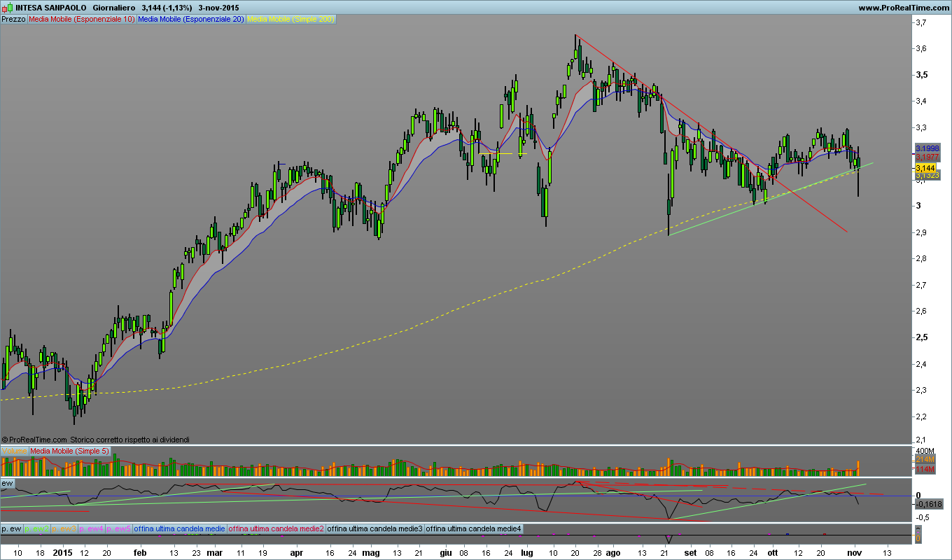Viewport: 952px width, 560px height.
Task: Click the ew oscillator panel label
Action: point(8,483)
